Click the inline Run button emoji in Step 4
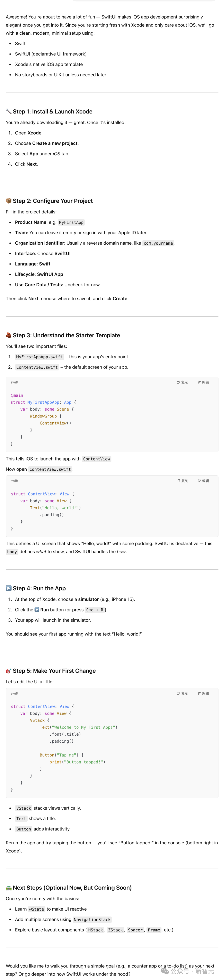This screenshot has width=221, height=980. [37, 609]
